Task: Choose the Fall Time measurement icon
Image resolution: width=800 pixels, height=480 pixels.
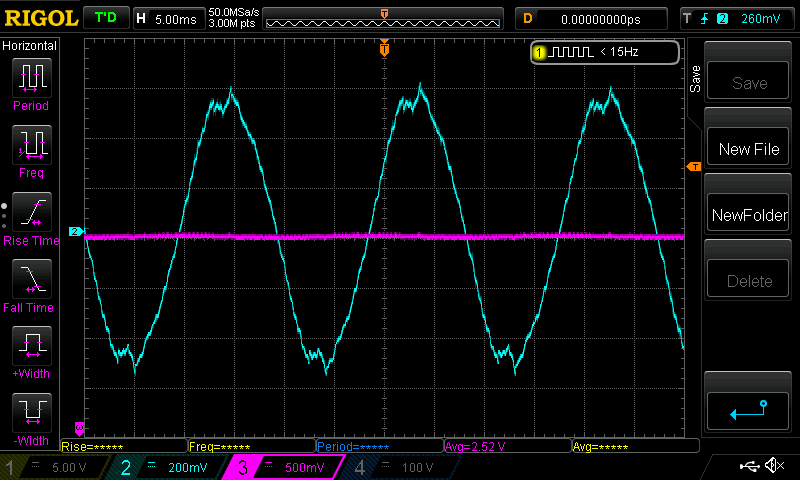Action: pyautogui.click(x=31, y=281)
